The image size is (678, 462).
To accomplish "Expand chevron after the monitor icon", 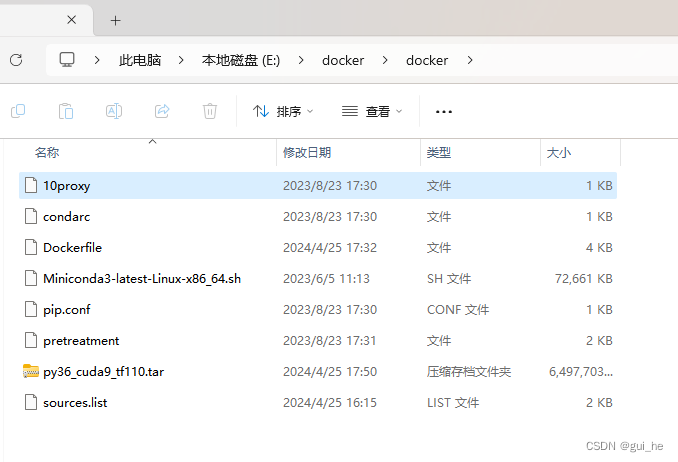I will pos(97,60).
